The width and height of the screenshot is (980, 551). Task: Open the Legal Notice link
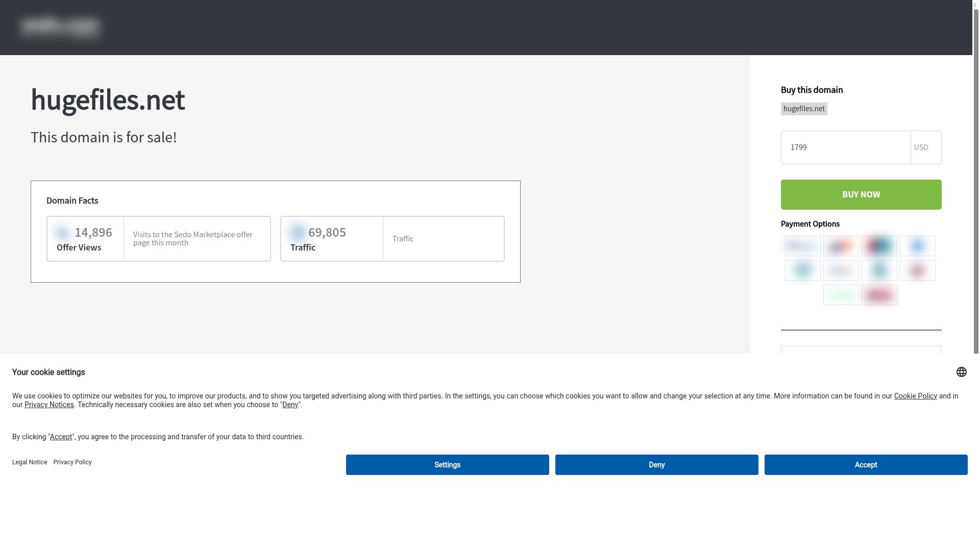pyautogui.click(x=30, y=462)
